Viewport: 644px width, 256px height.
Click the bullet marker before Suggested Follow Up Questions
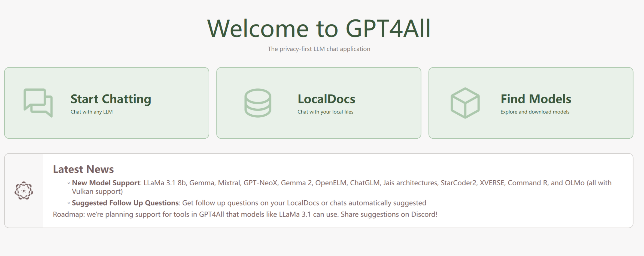(x=69, y=203)
